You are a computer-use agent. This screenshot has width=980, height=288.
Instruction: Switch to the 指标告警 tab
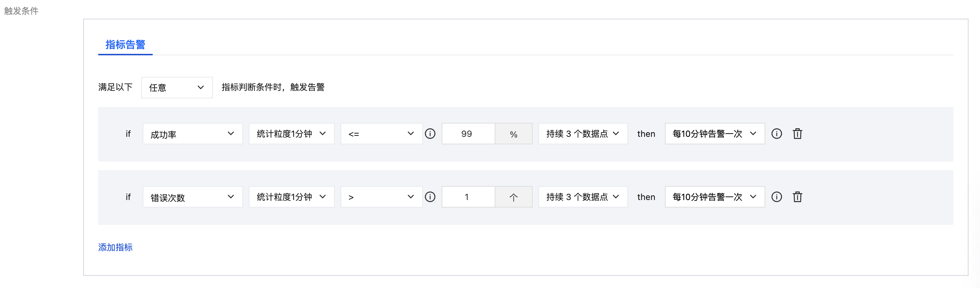[125, 45]
